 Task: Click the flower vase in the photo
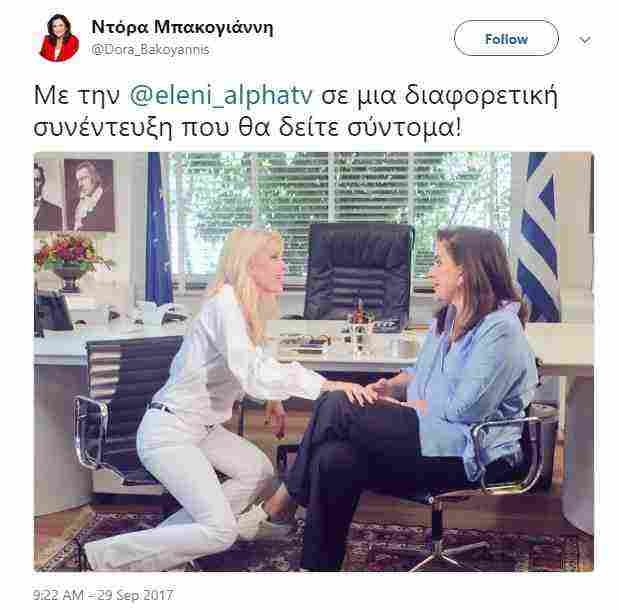(x=70, y=261)
